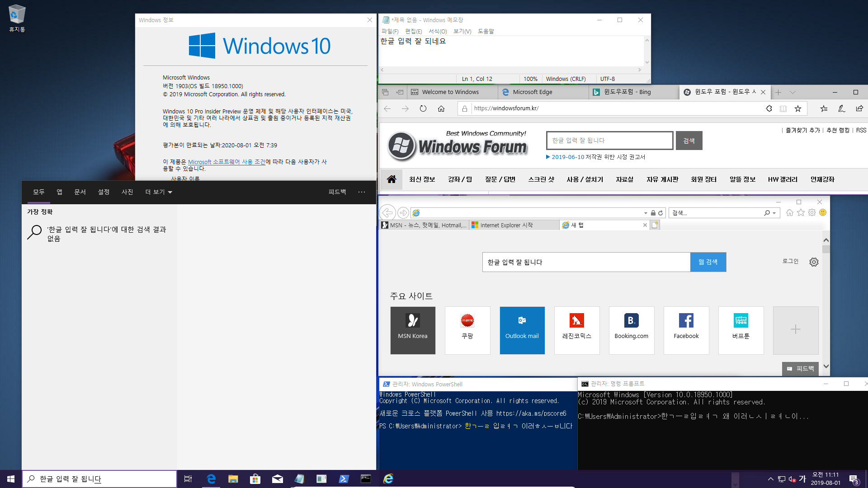Open a new tab in Edge

778,92
